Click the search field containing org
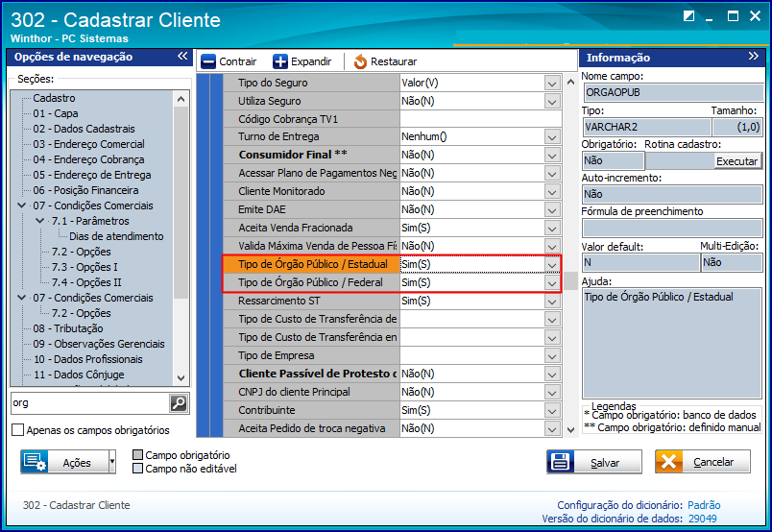This screenshot has width=772, height=532. click(x=90, y=403)
